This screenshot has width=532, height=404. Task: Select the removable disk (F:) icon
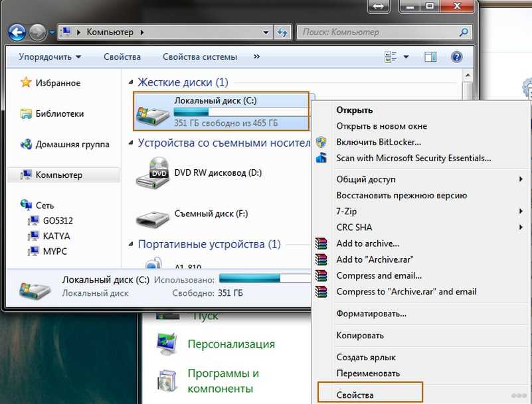(151, 215)
